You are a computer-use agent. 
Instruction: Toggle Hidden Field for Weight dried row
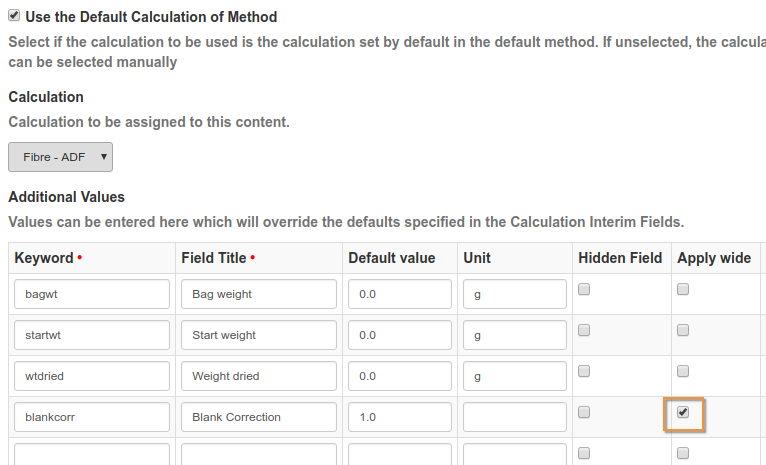pyautogui.click(x=585, y=372)
